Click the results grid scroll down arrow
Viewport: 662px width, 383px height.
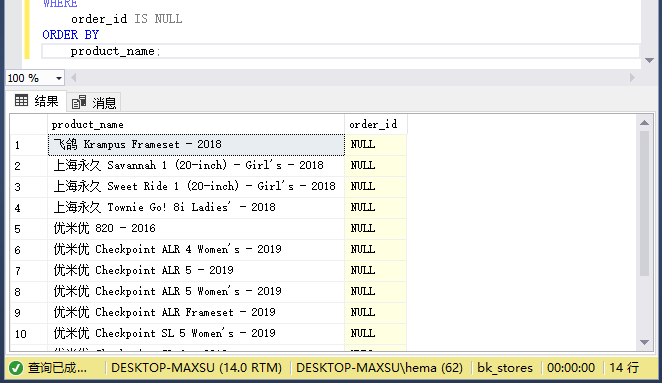click(x=644, y=342)
